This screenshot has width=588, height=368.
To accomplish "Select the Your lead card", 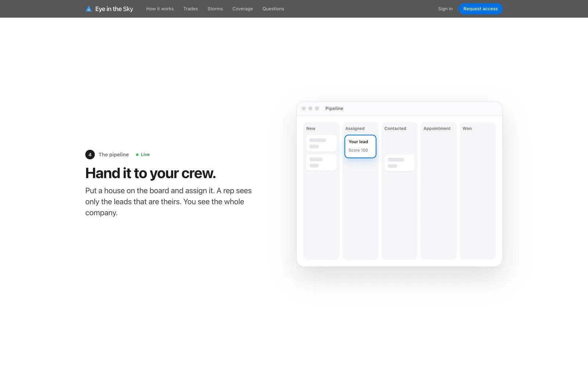I will 360,146.
